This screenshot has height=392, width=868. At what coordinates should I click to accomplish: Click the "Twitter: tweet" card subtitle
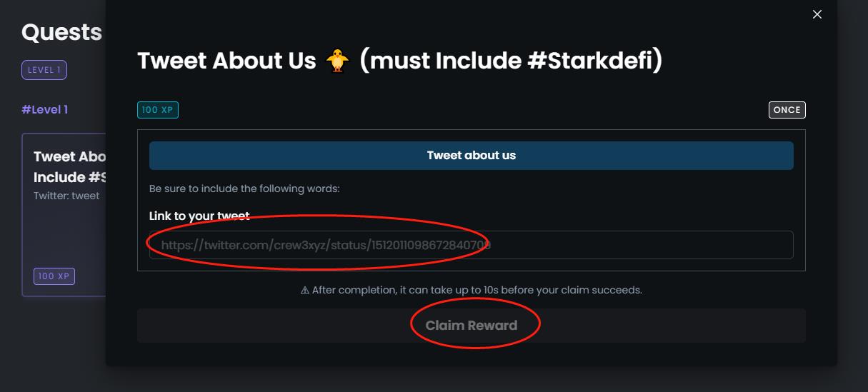coord(66,196)
